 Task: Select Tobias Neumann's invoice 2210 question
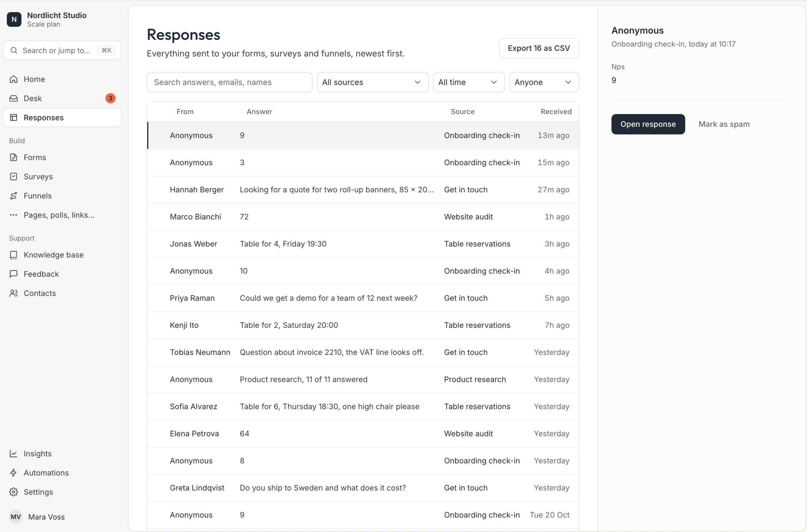(x=363, y=353)
